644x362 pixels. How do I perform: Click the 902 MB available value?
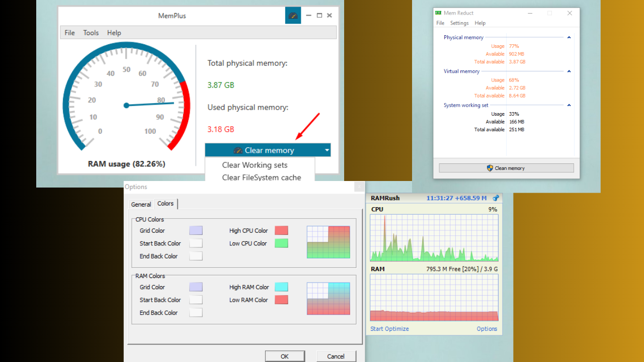click(516, 54)
